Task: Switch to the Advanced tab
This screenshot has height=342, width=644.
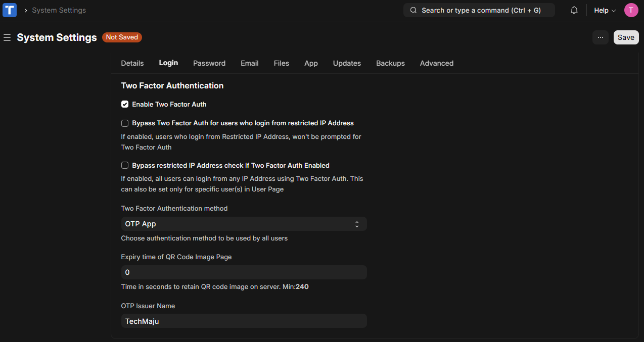Action: [436, 63]
